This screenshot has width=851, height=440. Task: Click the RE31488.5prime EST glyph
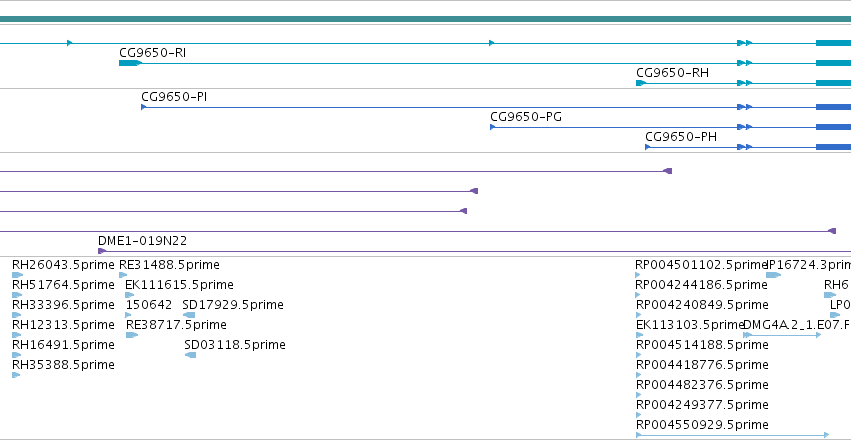123,275
